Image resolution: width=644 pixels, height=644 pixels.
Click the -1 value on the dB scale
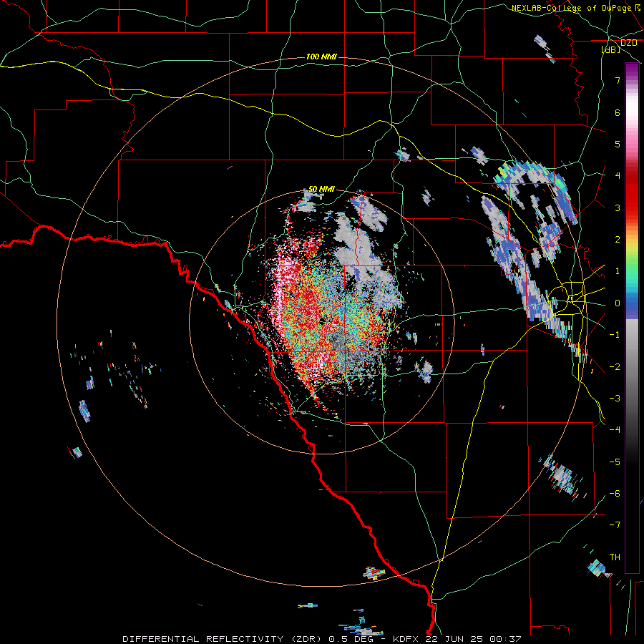[x=615, y=335]
